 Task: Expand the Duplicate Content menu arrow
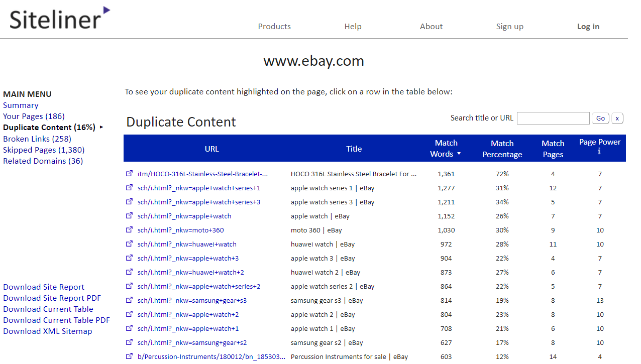click(x=101, y=128)
